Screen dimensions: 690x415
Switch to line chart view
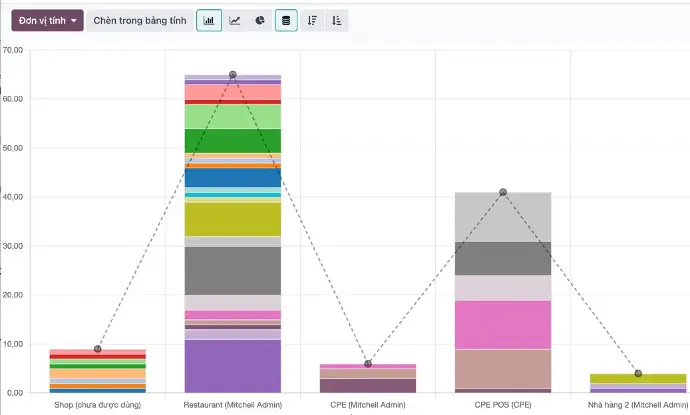click(x=234, y=20)
